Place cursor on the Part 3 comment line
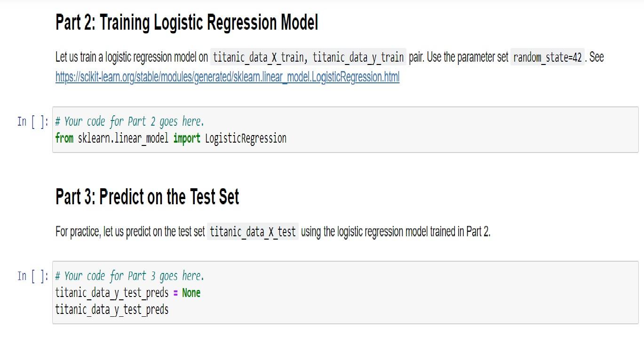 tap(130, 276)
